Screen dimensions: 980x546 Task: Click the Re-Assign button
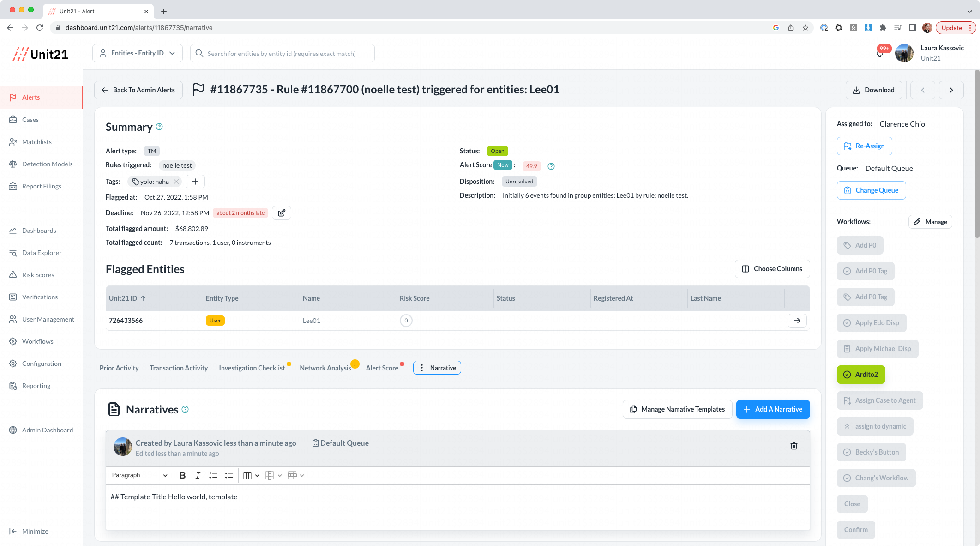(864, 146)
